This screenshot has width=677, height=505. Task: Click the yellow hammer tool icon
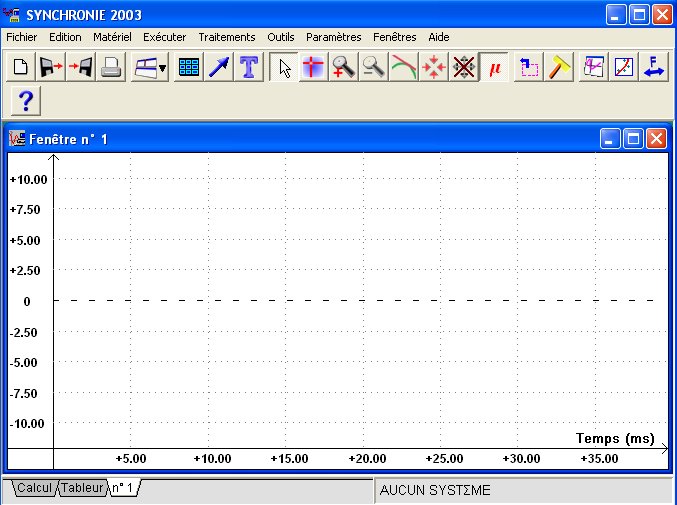tap(559, 68)
